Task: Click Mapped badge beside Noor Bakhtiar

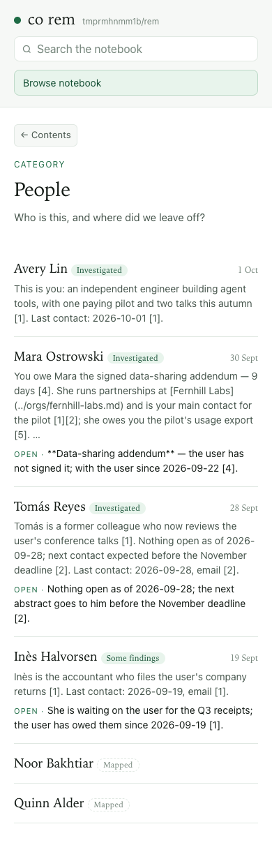Action: 119,765
